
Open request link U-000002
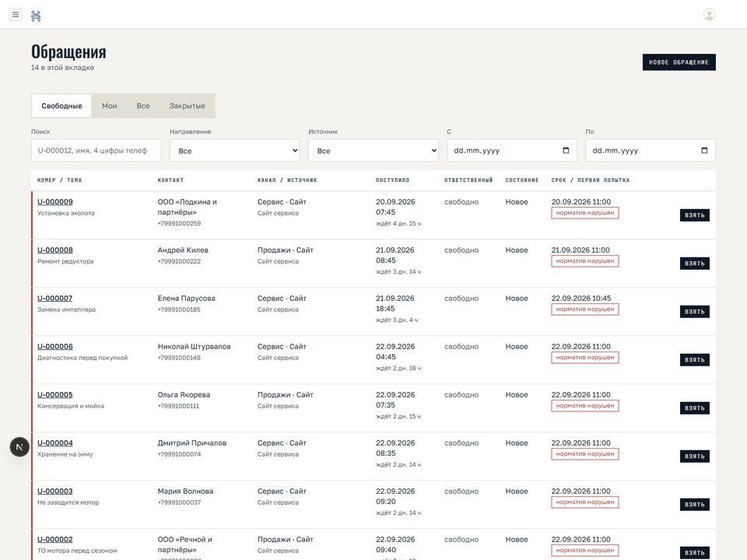(55, 539)
